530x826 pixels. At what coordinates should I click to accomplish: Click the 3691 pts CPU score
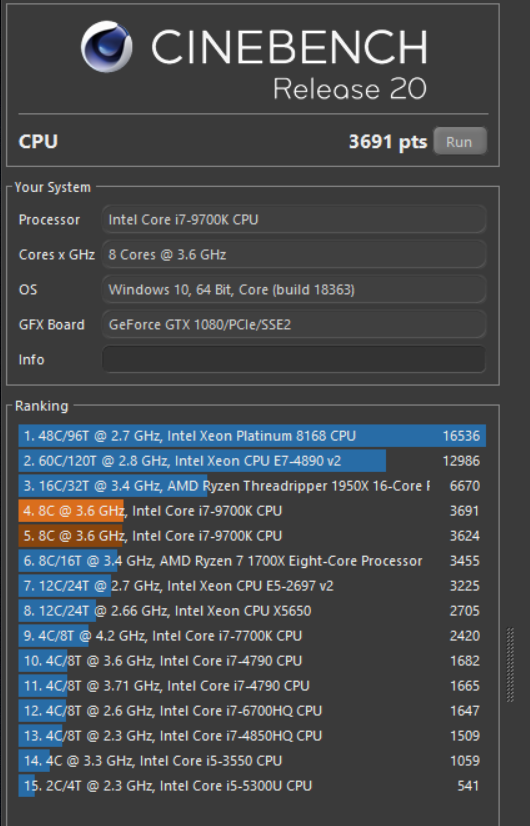click(x=388, y=142)
